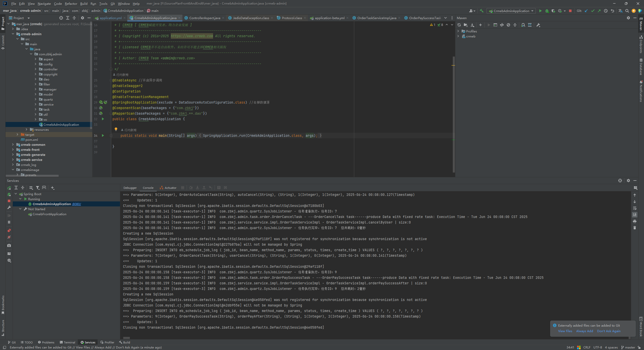Open :8080/ link for CrmebAdminApplication
The image size is (644, 350).
click(76, 204)
